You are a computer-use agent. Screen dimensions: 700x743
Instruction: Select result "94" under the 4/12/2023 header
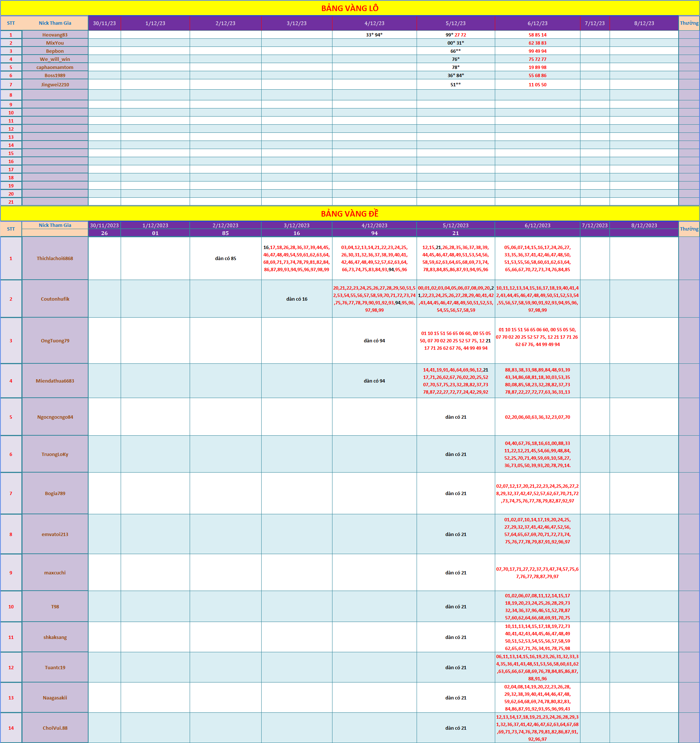(x=375, y=233)
